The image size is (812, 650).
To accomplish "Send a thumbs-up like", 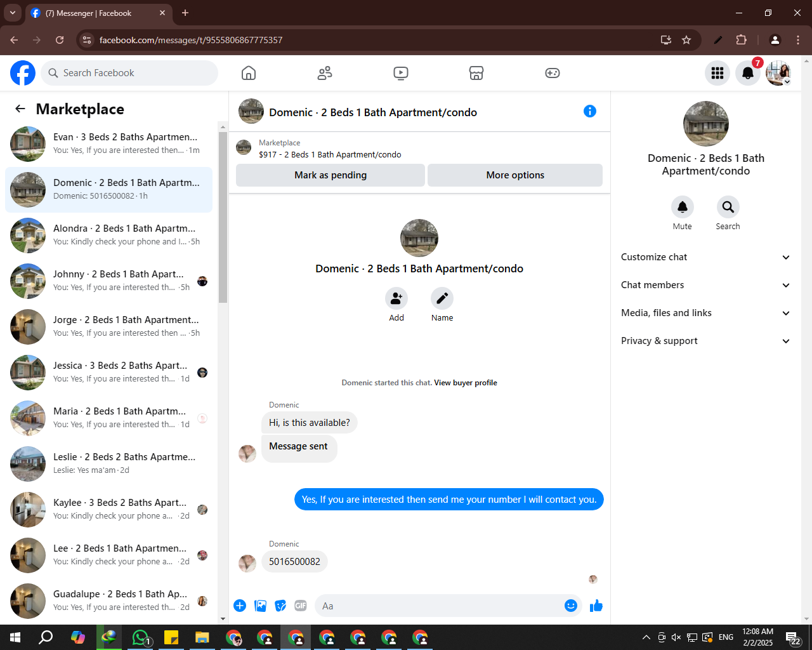I will point(596,606).
